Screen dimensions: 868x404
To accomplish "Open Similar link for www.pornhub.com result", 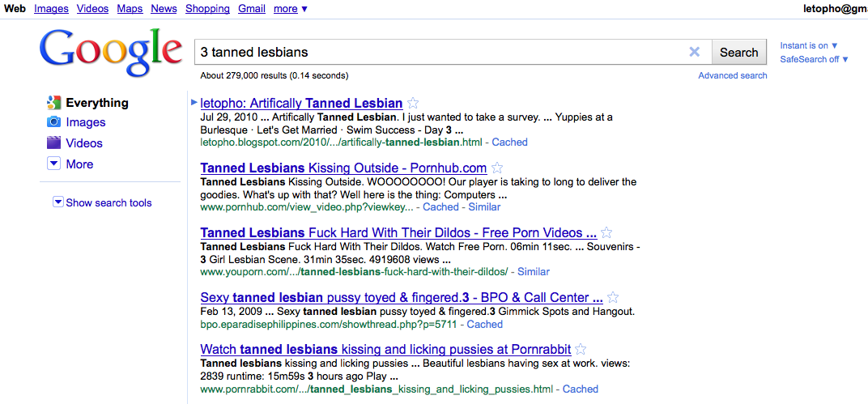I will (484, 207).
